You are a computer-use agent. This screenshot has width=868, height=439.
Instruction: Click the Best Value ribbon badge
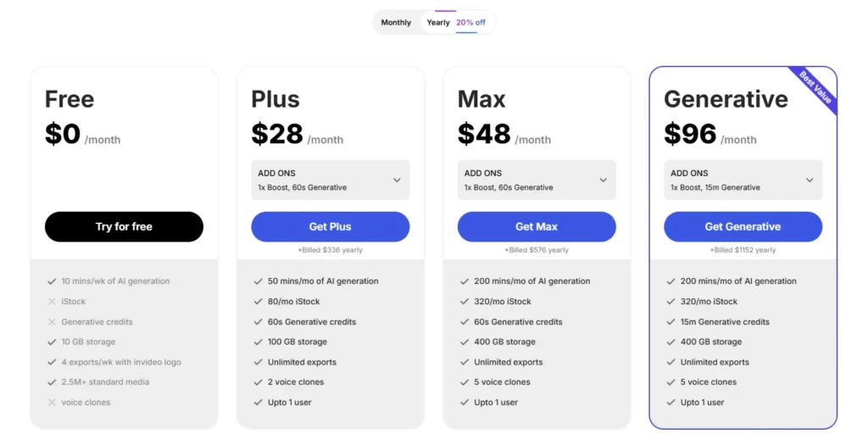point(815,89)
